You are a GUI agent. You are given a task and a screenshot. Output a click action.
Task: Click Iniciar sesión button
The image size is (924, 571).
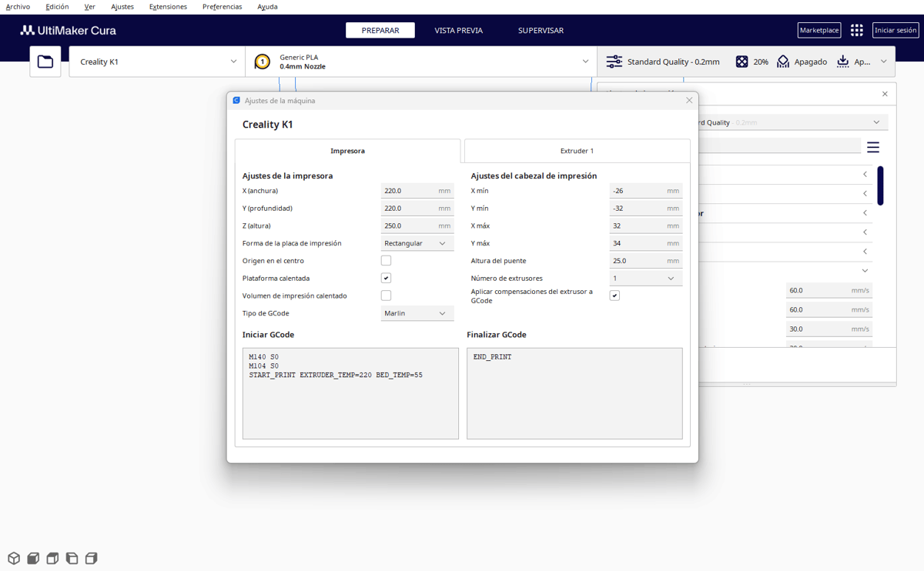[x=896, y=30]
